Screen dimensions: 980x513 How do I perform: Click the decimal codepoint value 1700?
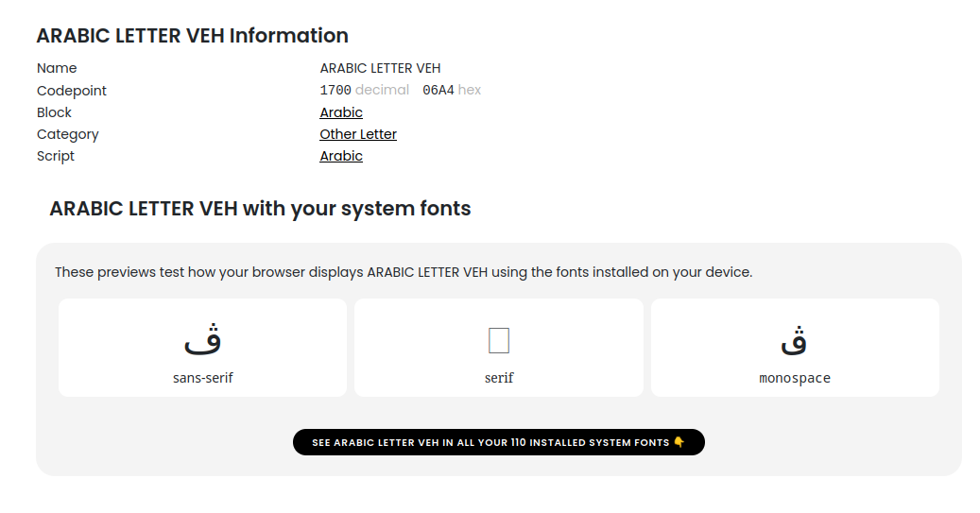point(335,91)
